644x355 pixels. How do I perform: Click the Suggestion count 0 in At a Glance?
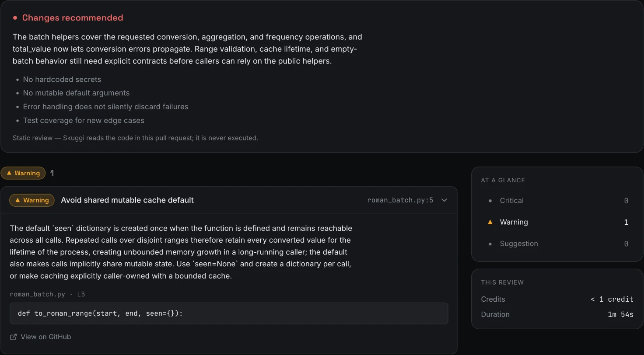coord(626,244)
